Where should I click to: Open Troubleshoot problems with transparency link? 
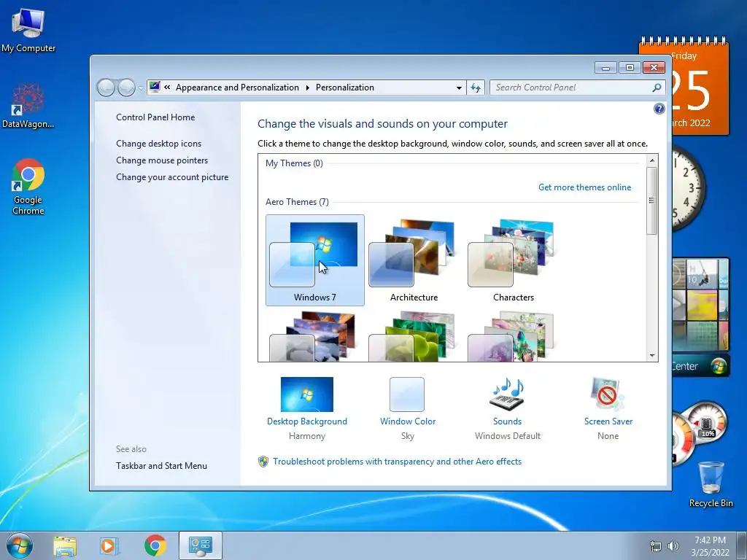point(397,462)
